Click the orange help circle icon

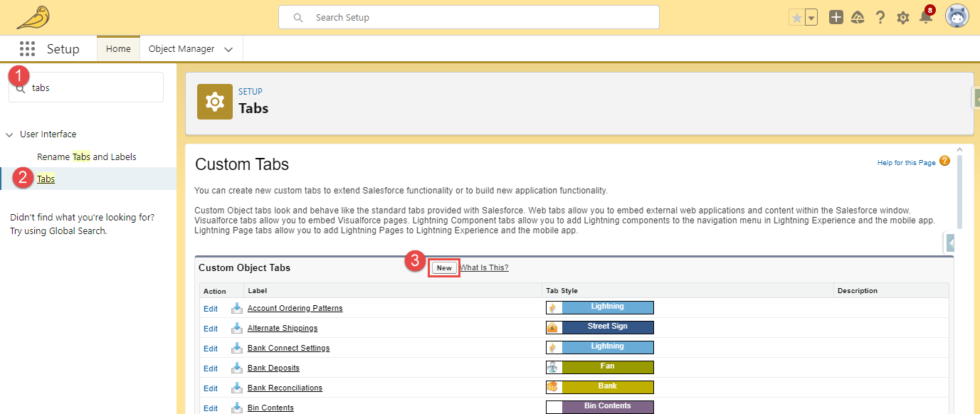pyautogui.click(x=944, y=161)
